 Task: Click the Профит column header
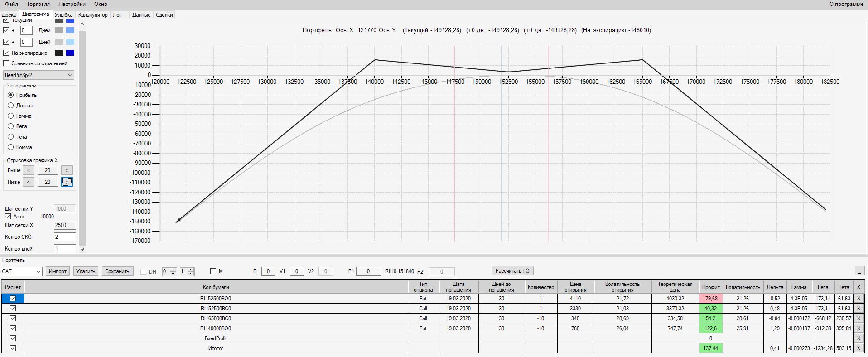[711, 287]
